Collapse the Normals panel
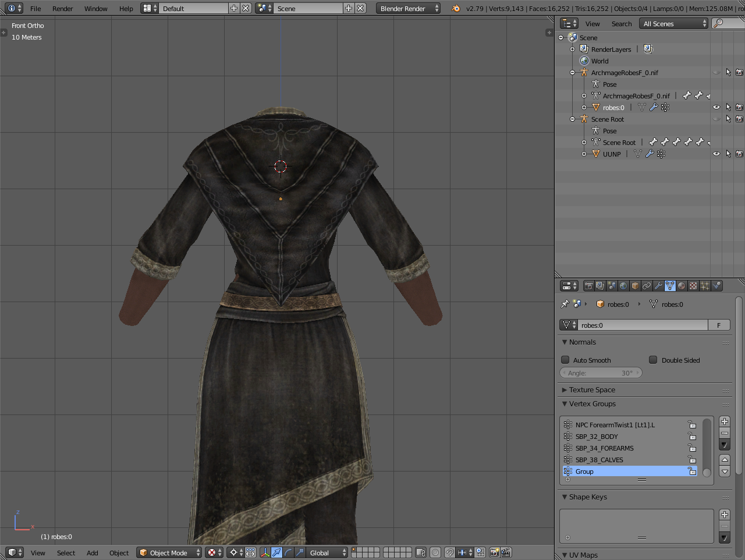The height and width of the screenshot is (560, 745). [565, 342]
